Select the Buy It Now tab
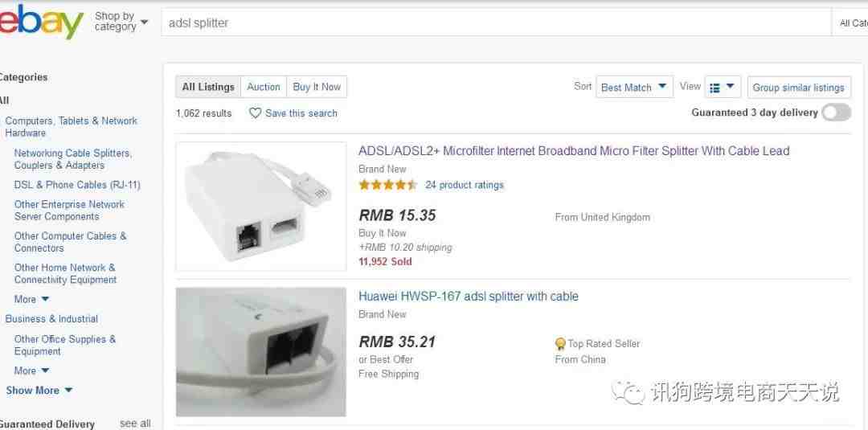The image size is (868, 430). click(x=317, y=87)
